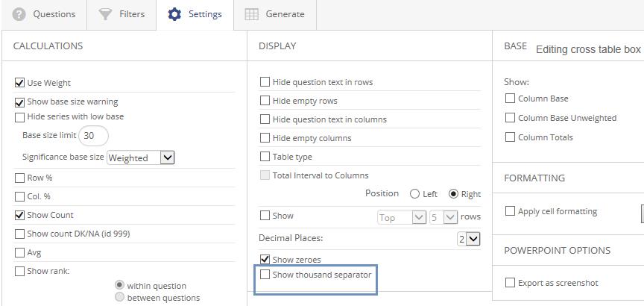This screenshot has width=644, height=306.
Task: Click the Questions tab question-mark icon
Action: click(19, 14)
